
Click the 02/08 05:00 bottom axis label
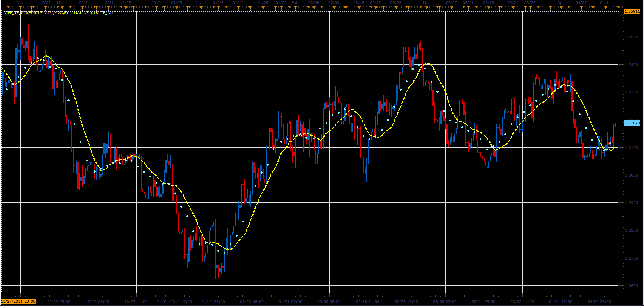pyautogui.click(x=329, y=302)
